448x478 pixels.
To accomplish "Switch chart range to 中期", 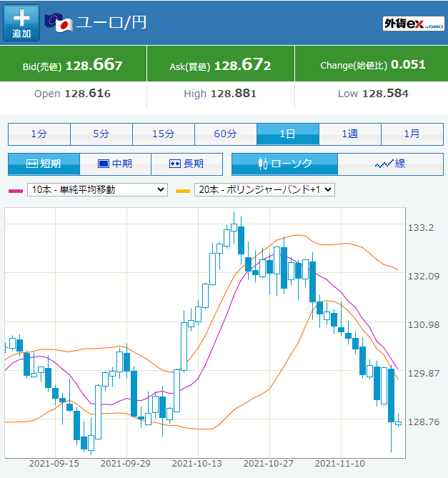I will pos(116,164).
